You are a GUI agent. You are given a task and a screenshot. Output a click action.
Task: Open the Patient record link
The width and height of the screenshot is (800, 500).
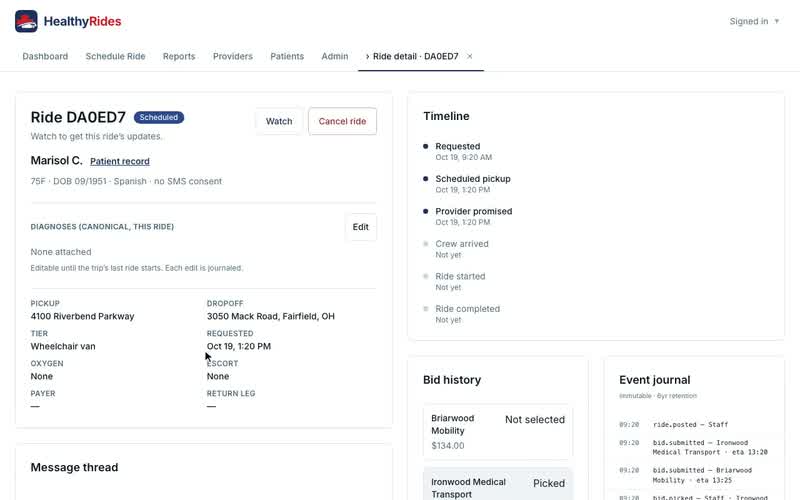[120, 161]
